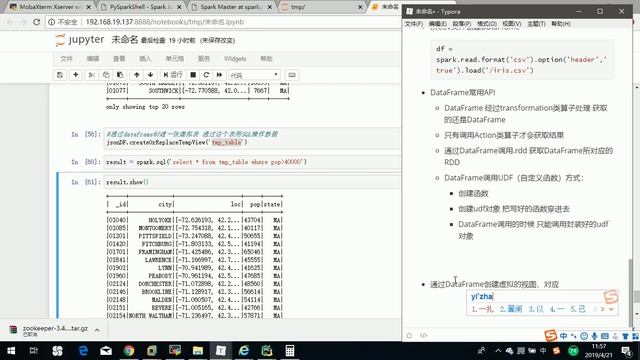Image resolution: width=640 pixels, height=360 pixels.
Task: Open Typora 帮助(H) menu
Action: pos(561,24)
